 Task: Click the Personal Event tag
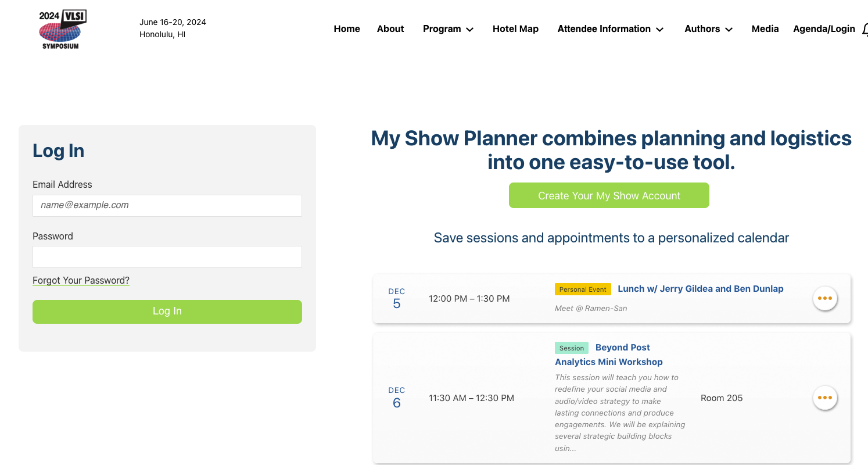click(582, 289)
